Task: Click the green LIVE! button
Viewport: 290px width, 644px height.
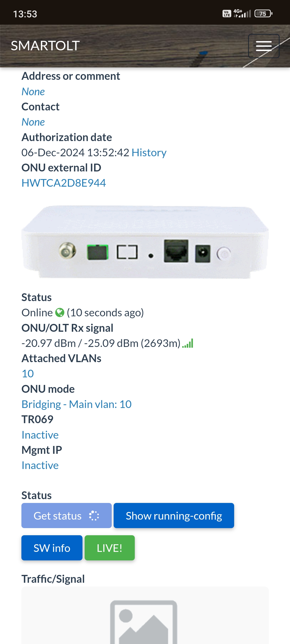Action: click(x=110, y=548)
